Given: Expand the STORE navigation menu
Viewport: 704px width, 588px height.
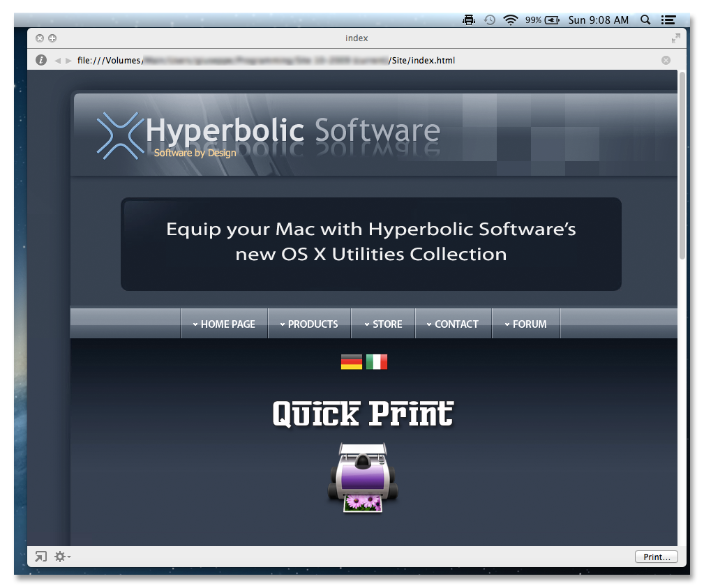Looking at the screenshot, I should pos(383,324).
